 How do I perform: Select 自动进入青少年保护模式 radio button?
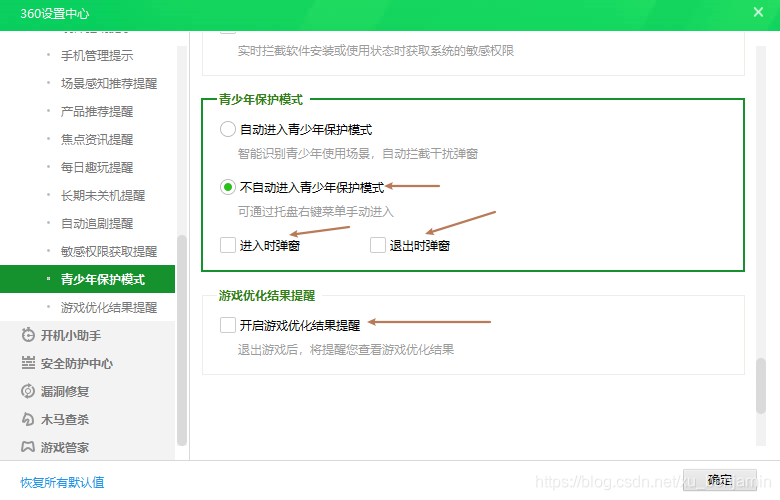click(x=227, y=129)
